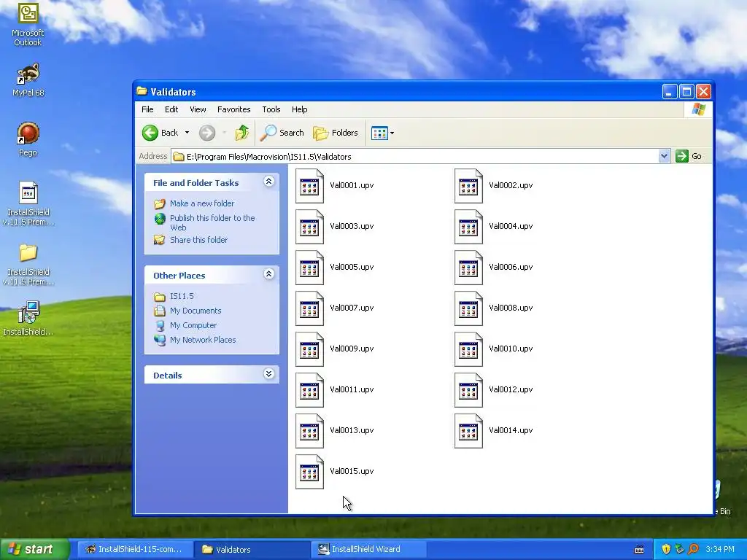
Task: Click Make a new folder link
Action: coord(202,203)
